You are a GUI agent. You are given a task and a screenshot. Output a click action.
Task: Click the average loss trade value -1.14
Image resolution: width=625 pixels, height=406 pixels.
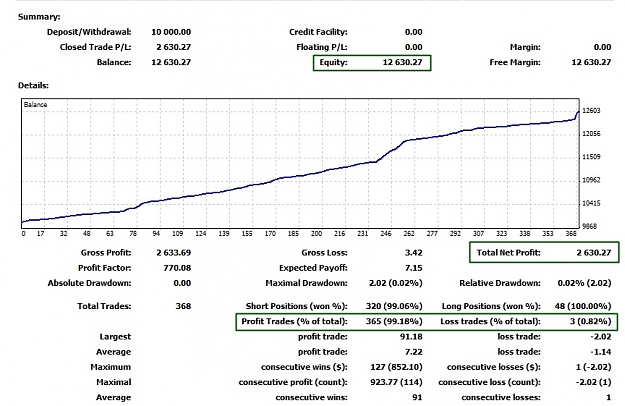pos(601,352)
